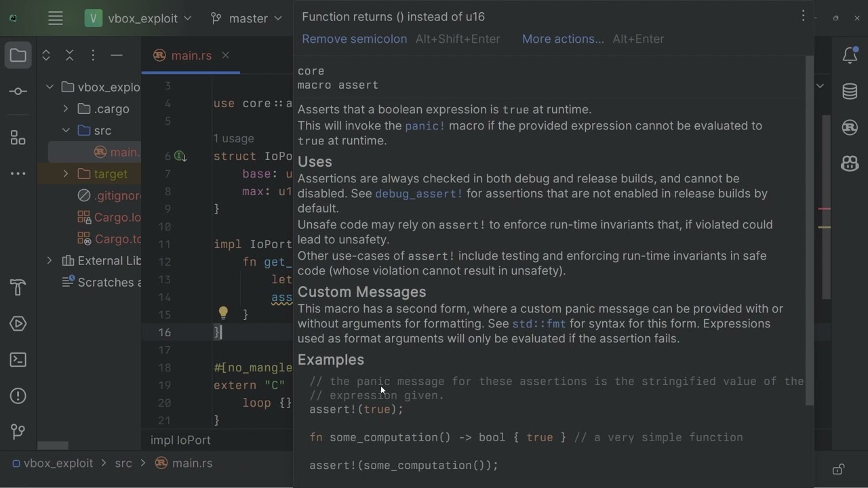Viewport: 868px width, 488px height.
Task: Click the documentation popup vertical scrollbar
Action: click(x=808, y=230)
